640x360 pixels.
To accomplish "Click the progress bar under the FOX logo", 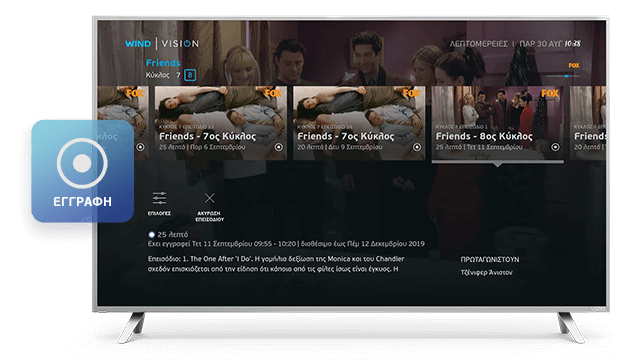I will point(562,76).
